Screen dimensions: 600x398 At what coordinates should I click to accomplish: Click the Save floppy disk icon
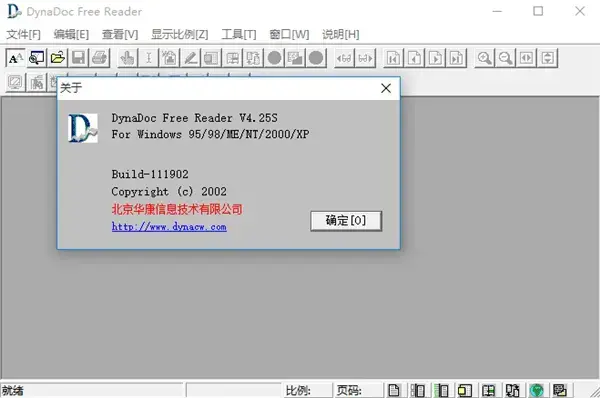point(79,58)
